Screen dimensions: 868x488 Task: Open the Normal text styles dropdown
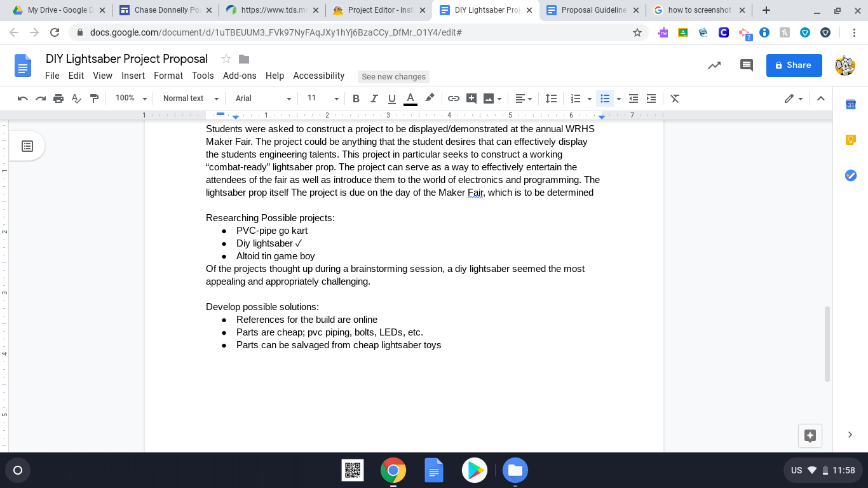(191, 98)
